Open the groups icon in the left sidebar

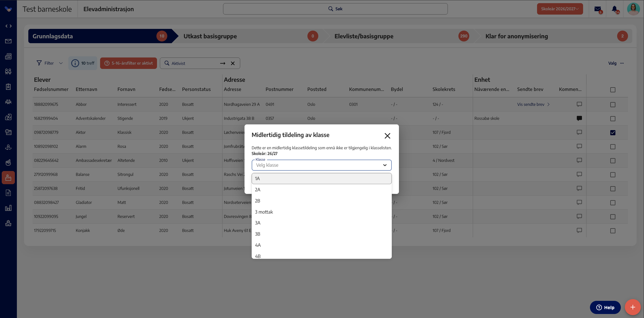pos(8,71)
